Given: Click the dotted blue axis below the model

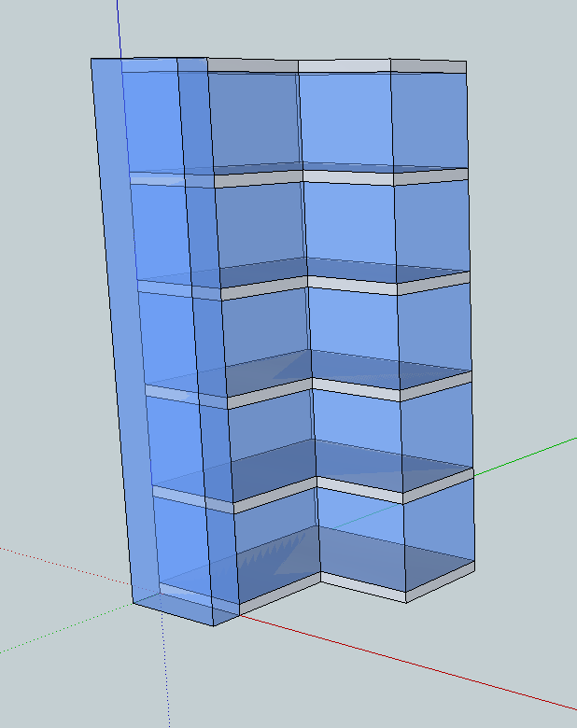Looking at the screenshot, I should coord(164,672).
